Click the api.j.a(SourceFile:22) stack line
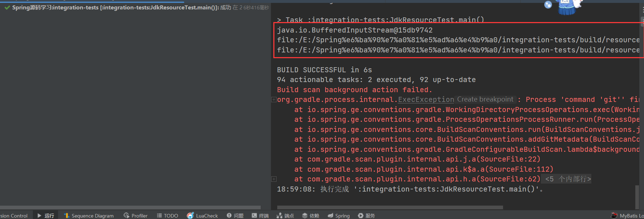Screen dimensions: 644x219 tap(418, 159)
